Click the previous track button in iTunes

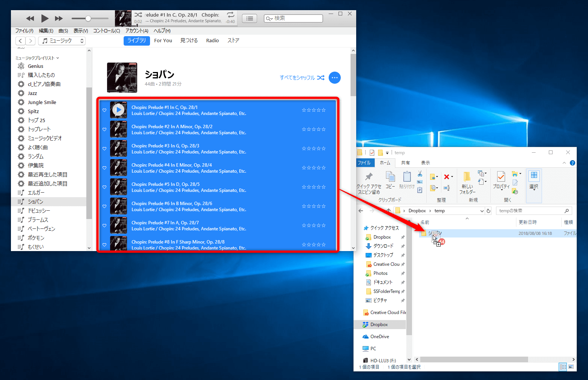30,18
